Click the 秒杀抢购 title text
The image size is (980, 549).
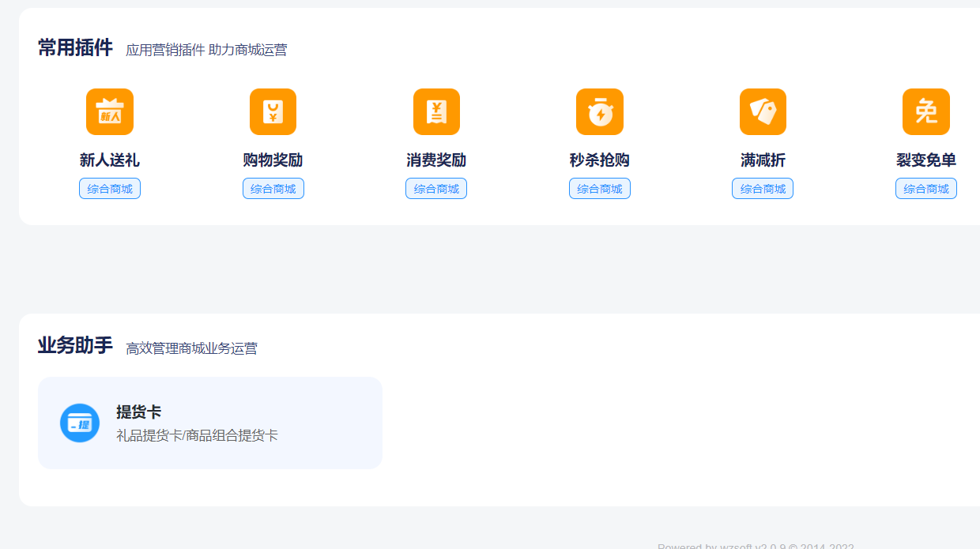coord(600,160)
